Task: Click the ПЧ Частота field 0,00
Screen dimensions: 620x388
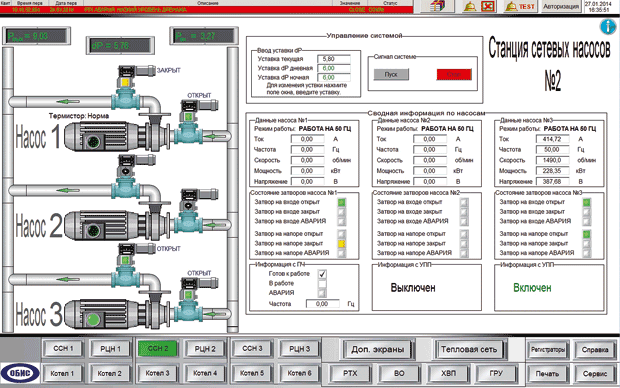Action: point(323,304)
